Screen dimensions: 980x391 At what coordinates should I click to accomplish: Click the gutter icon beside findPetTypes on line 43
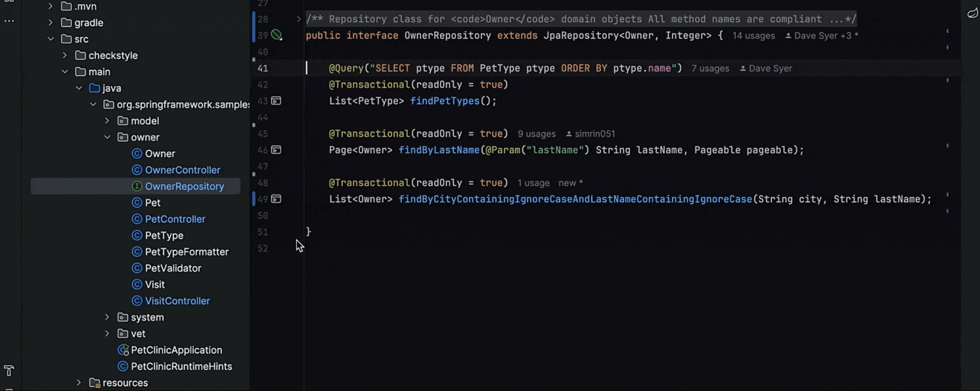(277, 101)
